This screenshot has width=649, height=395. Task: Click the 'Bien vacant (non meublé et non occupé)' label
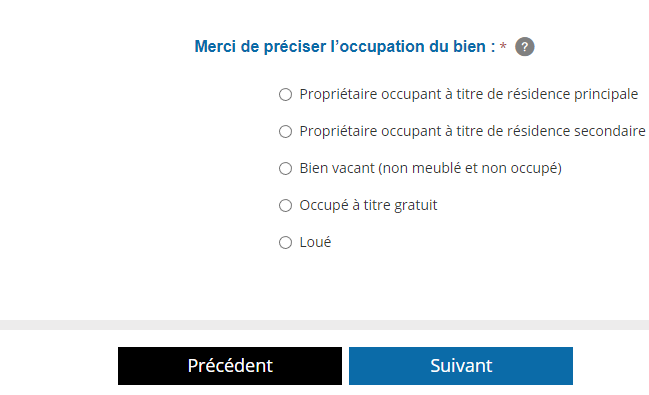(x=430, y=169)
